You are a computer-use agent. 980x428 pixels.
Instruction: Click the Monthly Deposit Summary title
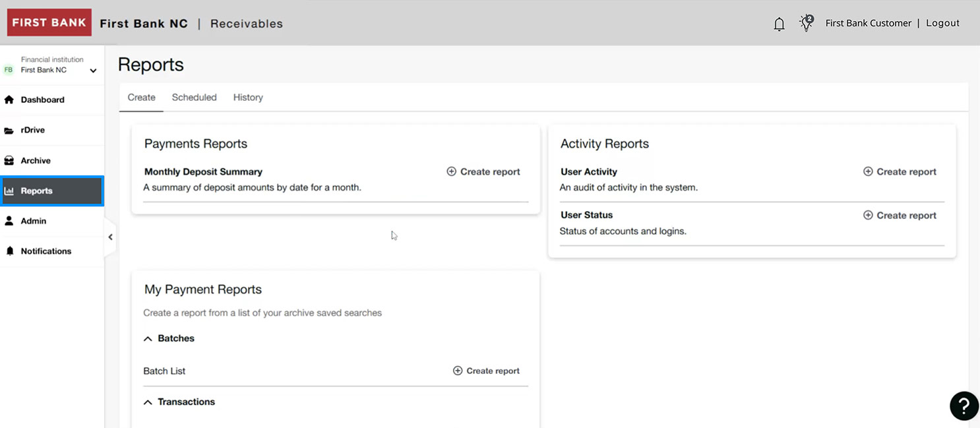(x=203, y=171)
